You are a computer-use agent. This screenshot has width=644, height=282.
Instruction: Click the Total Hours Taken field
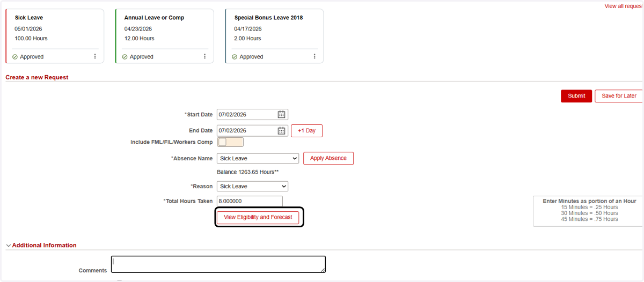click(x=250, y=201)
